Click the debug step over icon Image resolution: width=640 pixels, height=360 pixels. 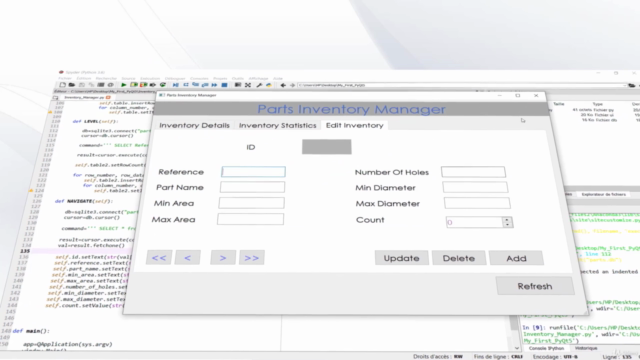pos(186,85)
